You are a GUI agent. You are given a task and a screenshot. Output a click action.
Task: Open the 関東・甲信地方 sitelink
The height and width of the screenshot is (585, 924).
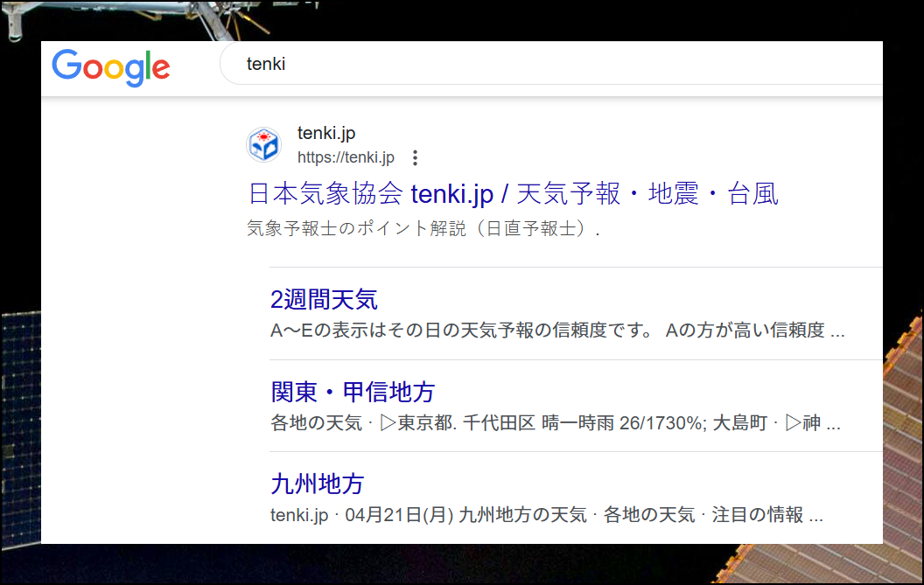click(x=353, y=392)
